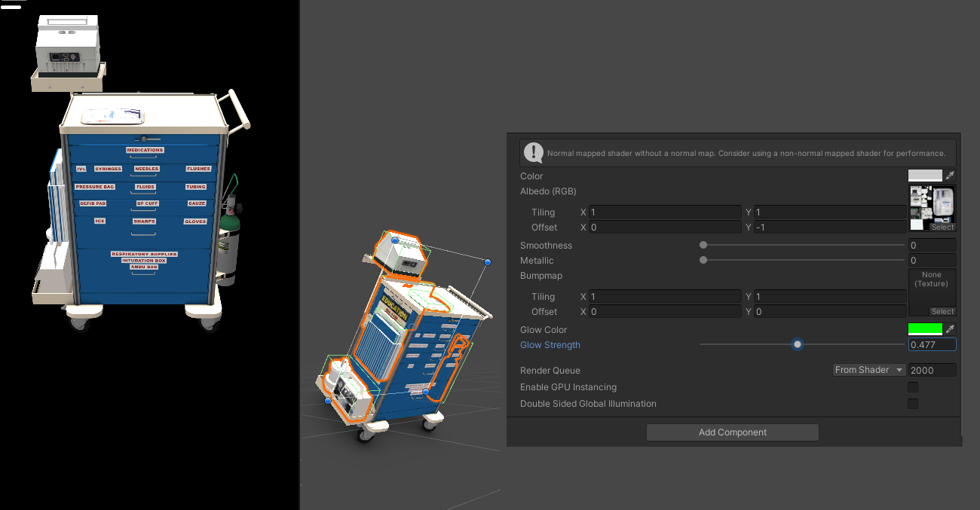
Task: Adjust the Glow Strength slider
Action: point(797,344)
